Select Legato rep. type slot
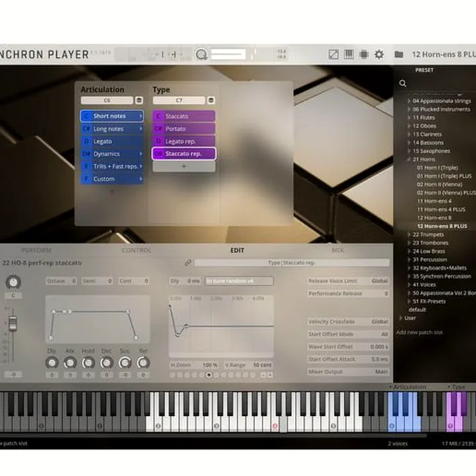The image size is (476, 476). tap(184, 141)
